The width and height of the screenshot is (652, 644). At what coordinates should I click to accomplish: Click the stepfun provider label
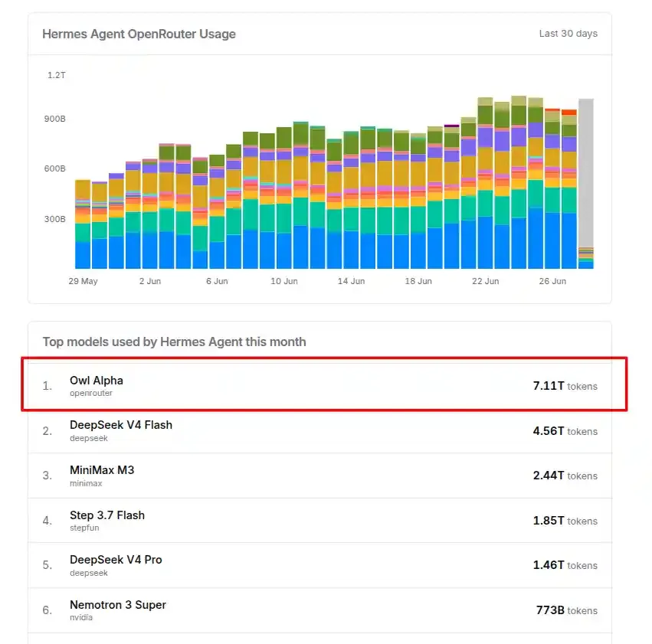(x=84, y=528)
